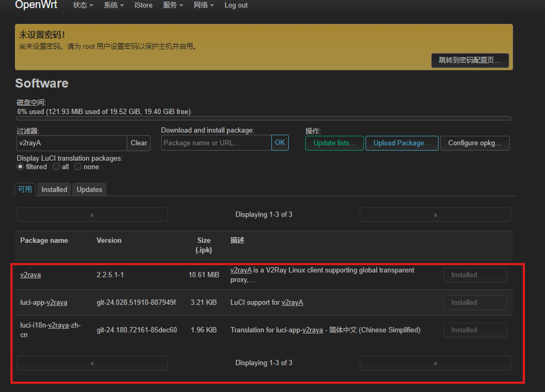Switch to the Updates tab

coord(89,189)
